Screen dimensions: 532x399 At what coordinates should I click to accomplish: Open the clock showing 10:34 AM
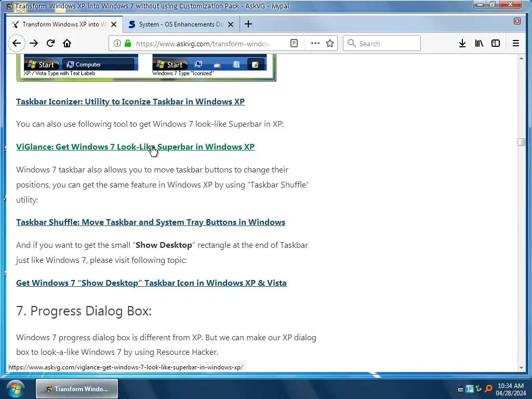click(511, 389)
